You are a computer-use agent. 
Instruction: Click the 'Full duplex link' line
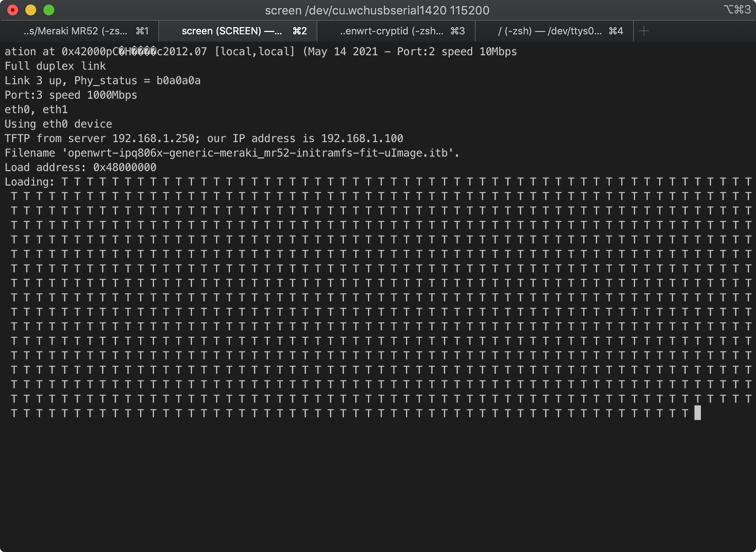tap(55, 66)
